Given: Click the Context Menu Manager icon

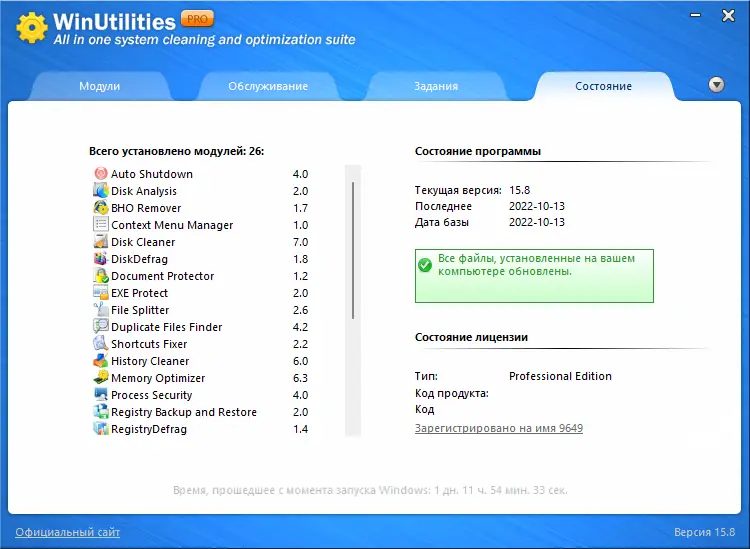Looking at the screenshot, I should pyautogui.click(x=100, y=224).
